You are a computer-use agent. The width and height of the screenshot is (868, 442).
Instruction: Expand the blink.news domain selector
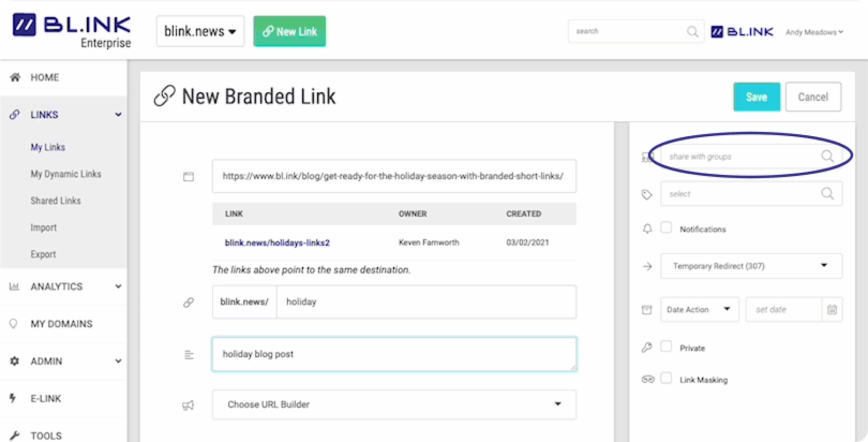tap(200, 31)
